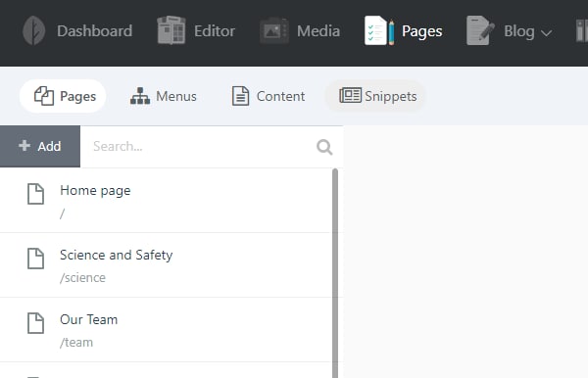Click the Editor building icon
This screenshot has height=378, width=588.
coord(171,30)
